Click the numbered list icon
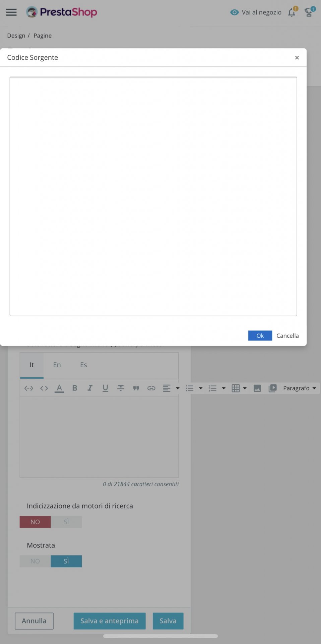This screenshot has height=644, width=321. [212, 388]
